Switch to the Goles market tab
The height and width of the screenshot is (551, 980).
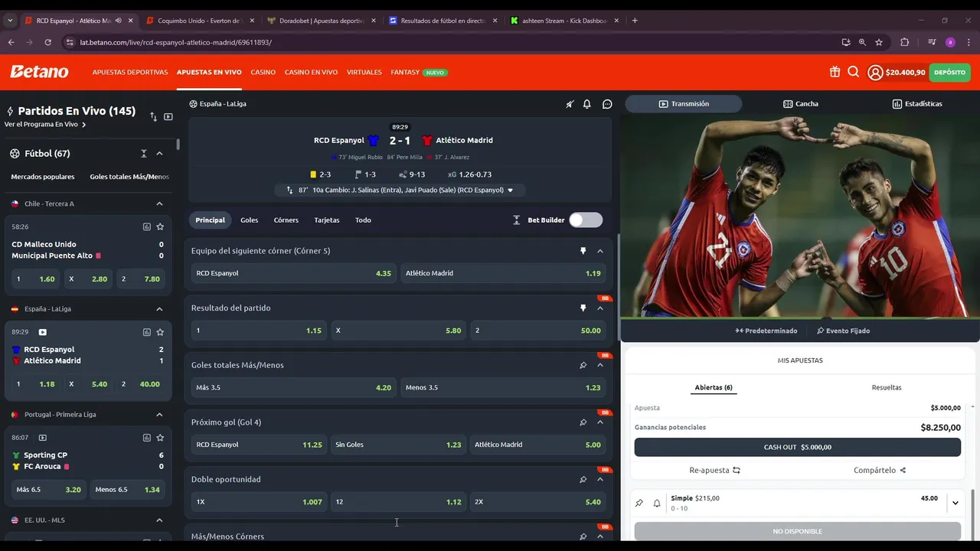coord(249,220)
